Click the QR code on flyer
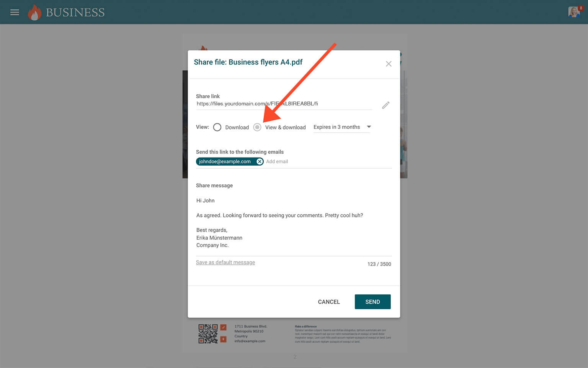This screenshot has height=368, width=588. [x=208, y=333]
